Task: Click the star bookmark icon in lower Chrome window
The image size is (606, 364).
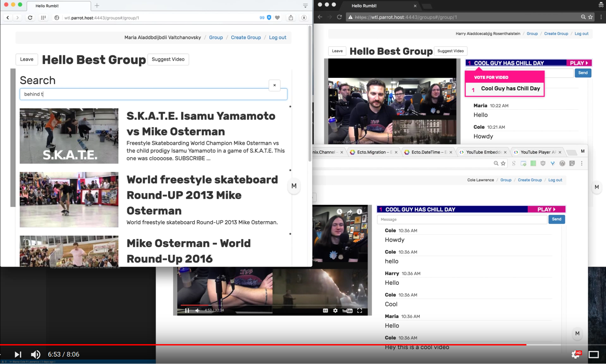Action: (503, 163)
